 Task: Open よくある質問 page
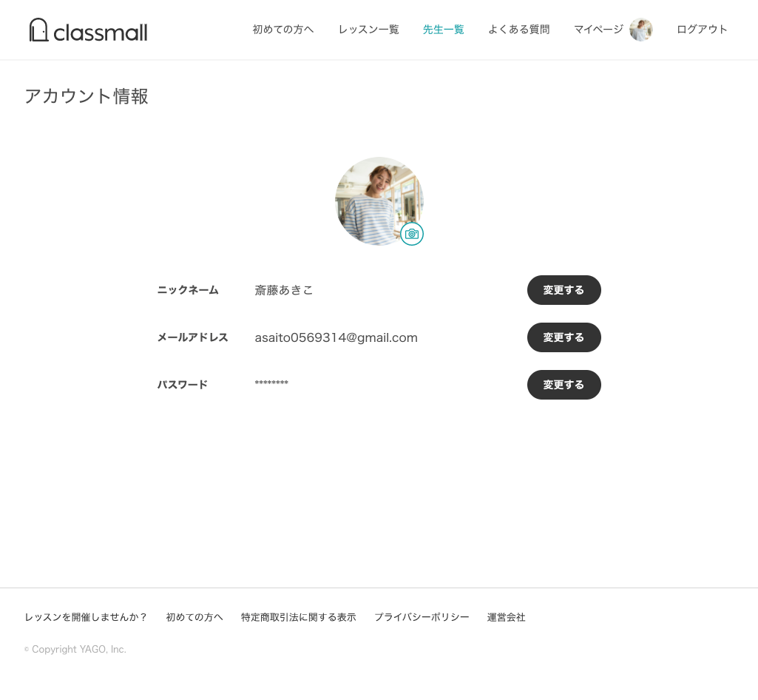518,30
